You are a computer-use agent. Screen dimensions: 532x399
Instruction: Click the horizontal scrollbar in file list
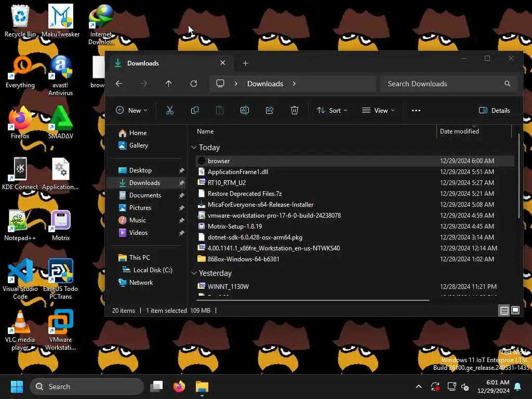(x=313, y=300)
